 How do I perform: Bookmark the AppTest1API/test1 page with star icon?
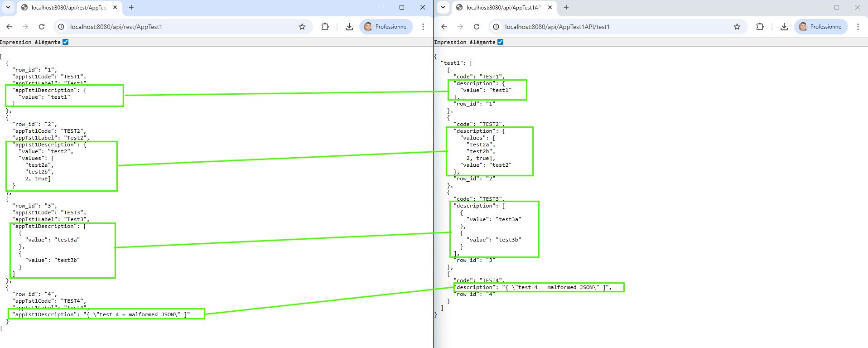pos(737,27)
